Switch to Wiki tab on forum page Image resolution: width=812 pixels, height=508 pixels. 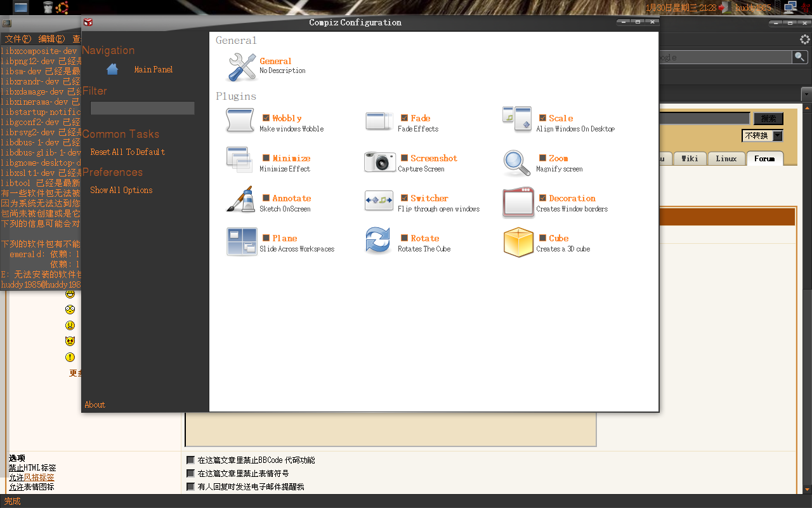point(690,159)
